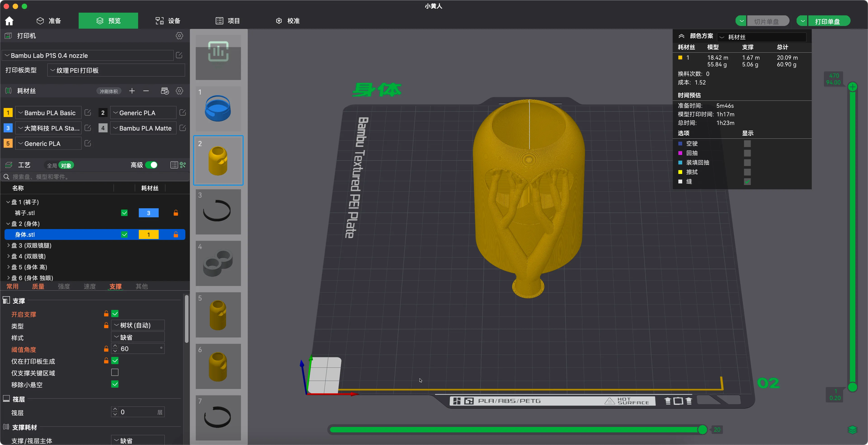
Task: Expand 盘 3 (双眼镜腿) tree node
Action: tap(8, 245)
